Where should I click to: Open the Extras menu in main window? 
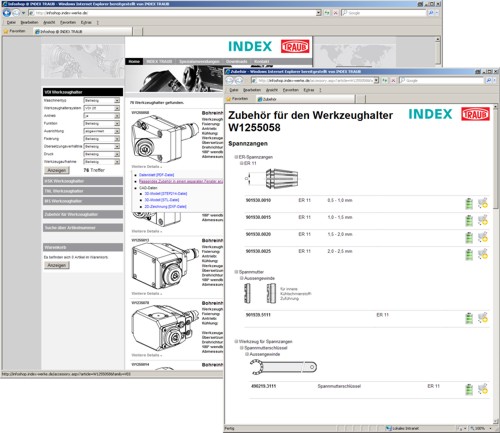(86, 22)
